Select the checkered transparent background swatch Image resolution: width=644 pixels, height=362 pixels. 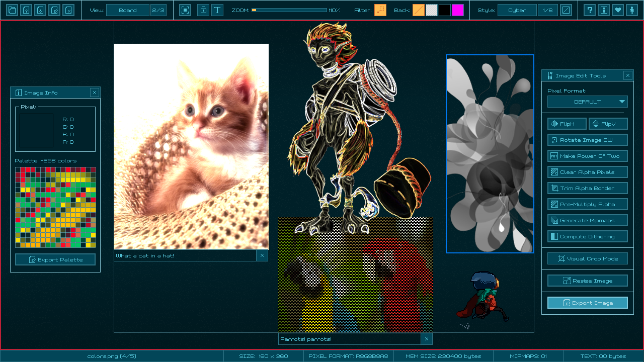[432, 10]
